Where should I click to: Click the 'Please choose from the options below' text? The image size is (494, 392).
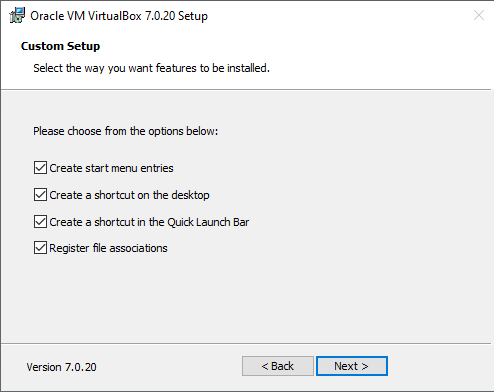click(125, 131)
